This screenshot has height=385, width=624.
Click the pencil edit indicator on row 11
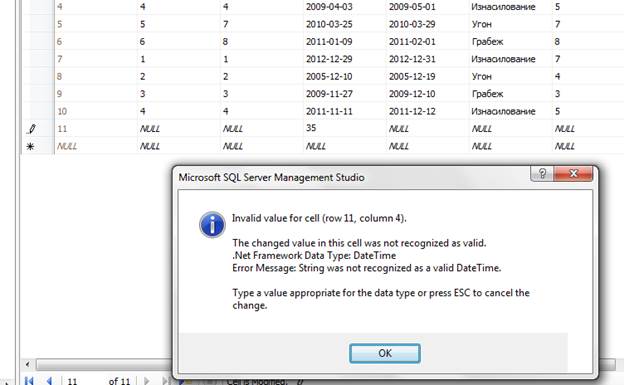[31, 129]
